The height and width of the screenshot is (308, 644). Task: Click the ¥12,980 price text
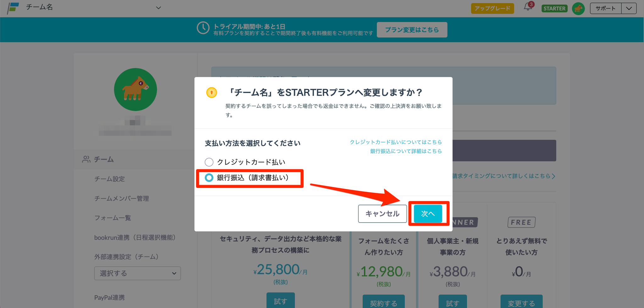coord(384,272)
